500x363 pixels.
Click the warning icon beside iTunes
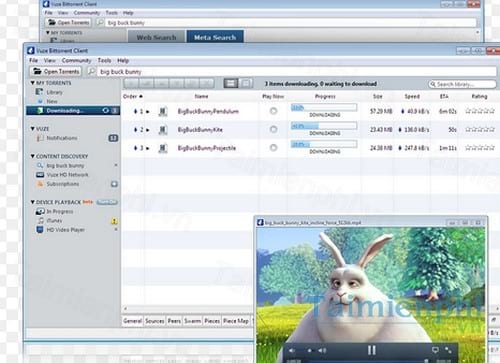click(114, 221)
